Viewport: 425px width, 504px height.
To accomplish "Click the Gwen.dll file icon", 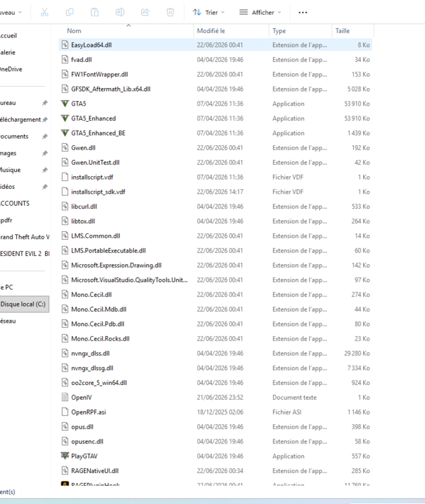I will [65, 148].
